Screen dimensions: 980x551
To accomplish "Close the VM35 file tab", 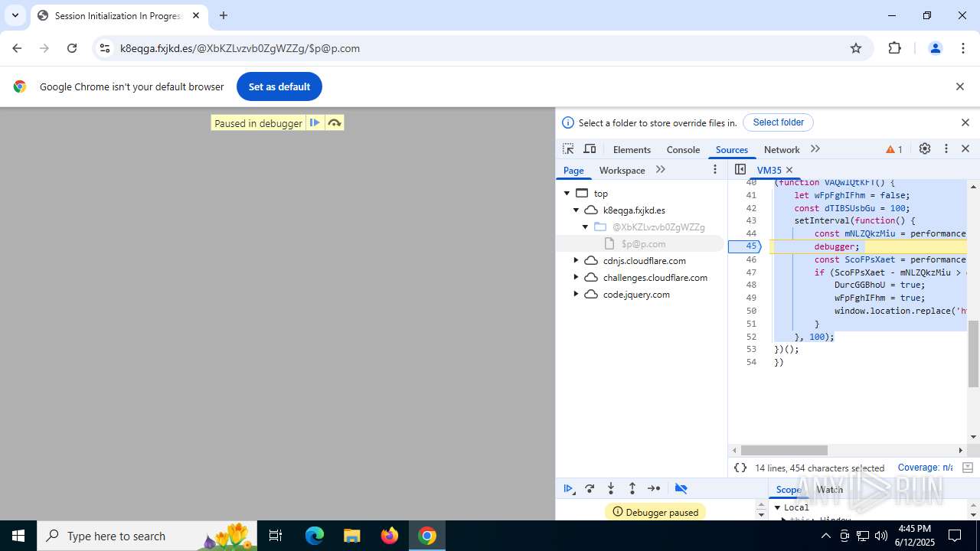I will [789, 170].
